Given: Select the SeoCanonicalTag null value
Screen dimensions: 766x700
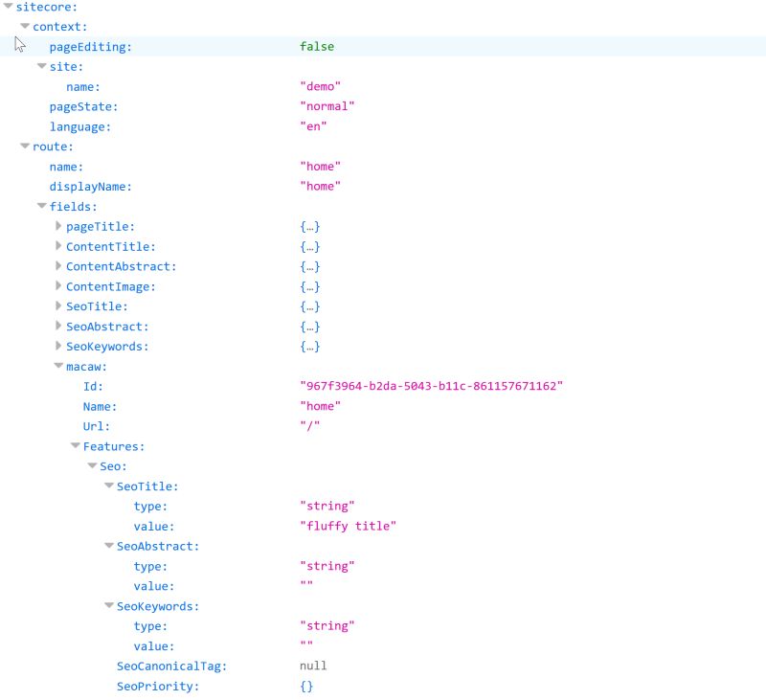Looking at the screenshot, I should pos(316,666).
